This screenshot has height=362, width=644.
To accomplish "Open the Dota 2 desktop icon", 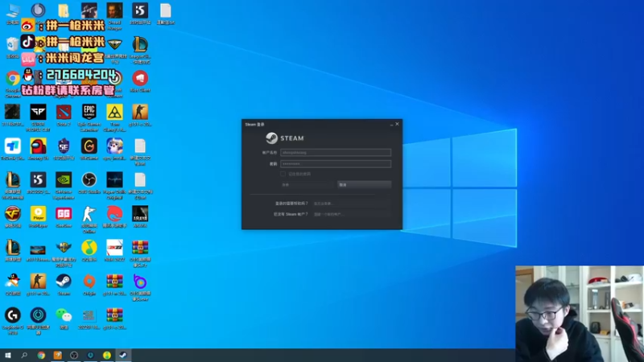I will [x=64, y=112].
